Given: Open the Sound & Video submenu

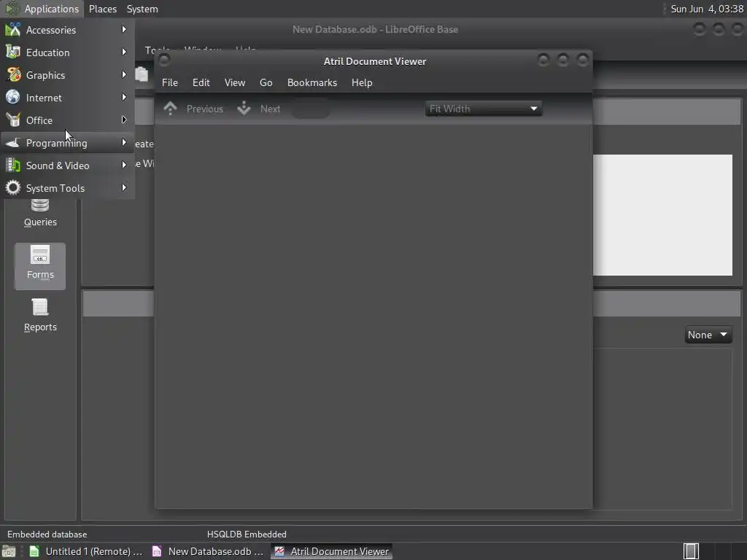Looking at the screenshot, I should coord(67,166).
